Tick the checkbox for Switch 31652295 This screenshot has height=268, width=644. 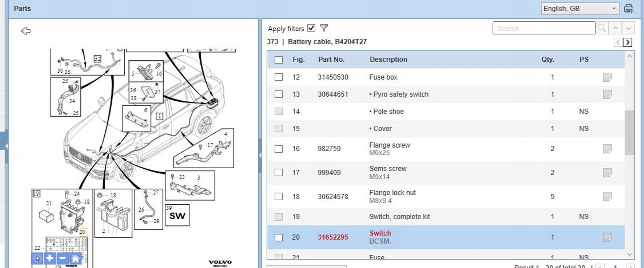(278, 237)
